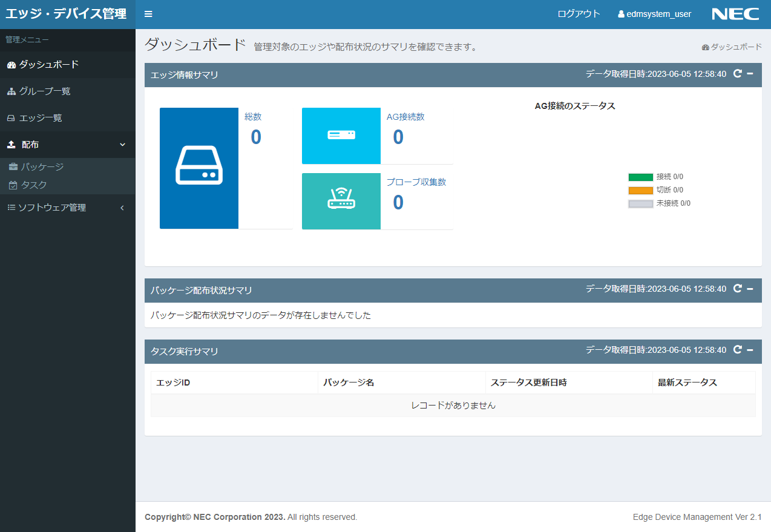Collapse the エッジ情報サマリ panel

point(750,74)
